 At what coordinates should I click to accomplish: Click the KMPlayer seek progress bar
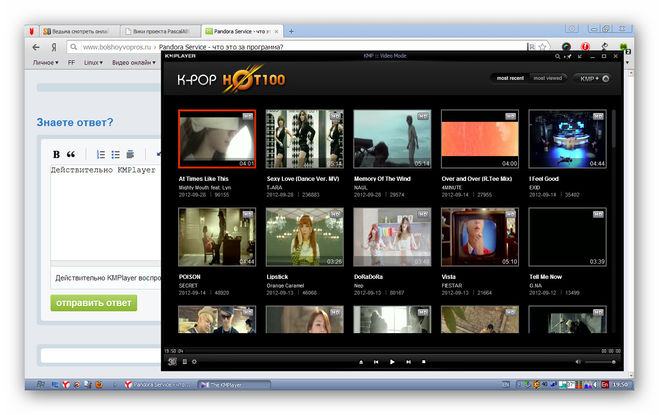[392, 351]
